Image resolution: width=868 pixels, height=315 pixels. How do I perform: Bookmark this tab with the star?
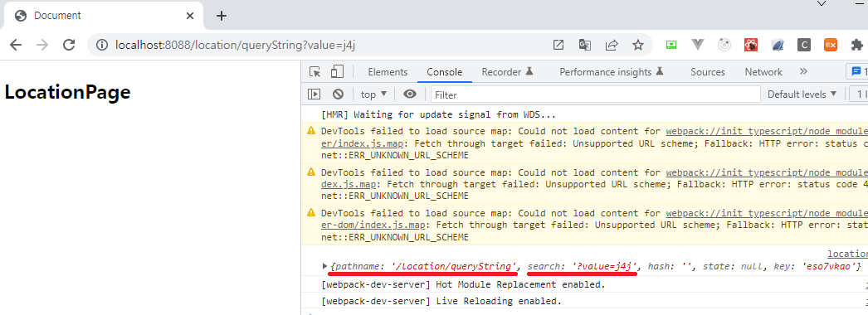638,46
